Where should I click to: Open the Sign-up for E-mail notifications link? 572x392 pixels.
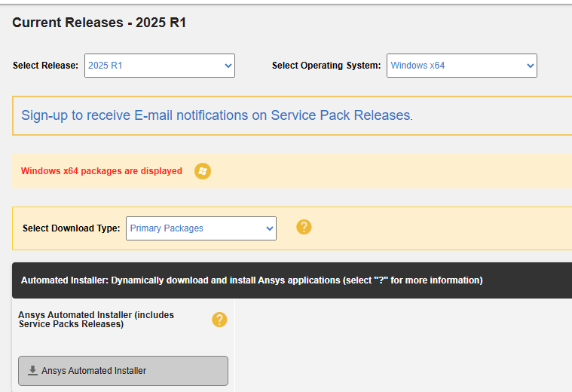217,115
